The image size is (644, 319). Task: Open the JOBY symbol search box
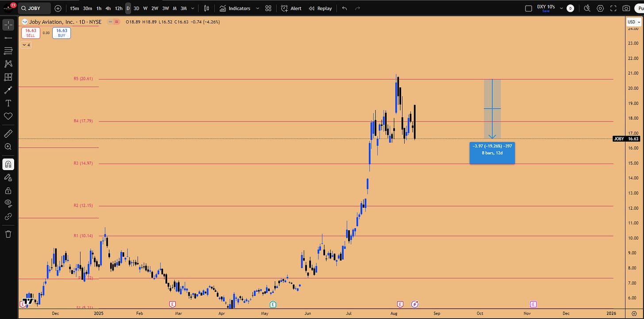(x=34, y=8)
